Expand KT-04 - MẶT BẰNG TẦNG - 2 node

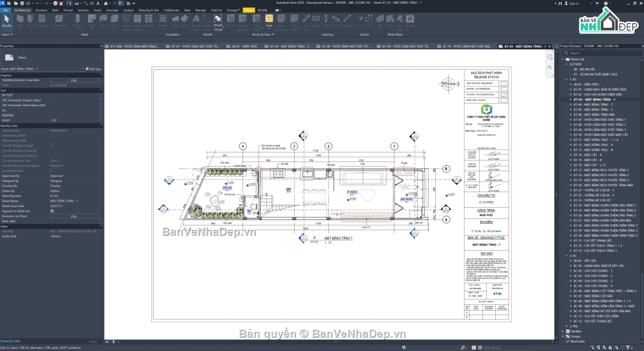(x=572, y=105)
